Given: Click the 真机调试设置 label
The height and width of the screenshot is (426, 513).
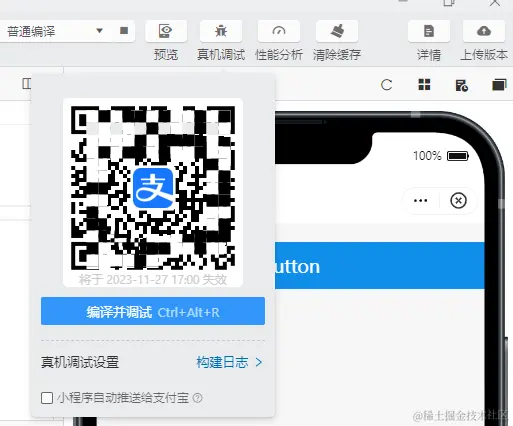Looking at the screenshot, I should (80, 362).
